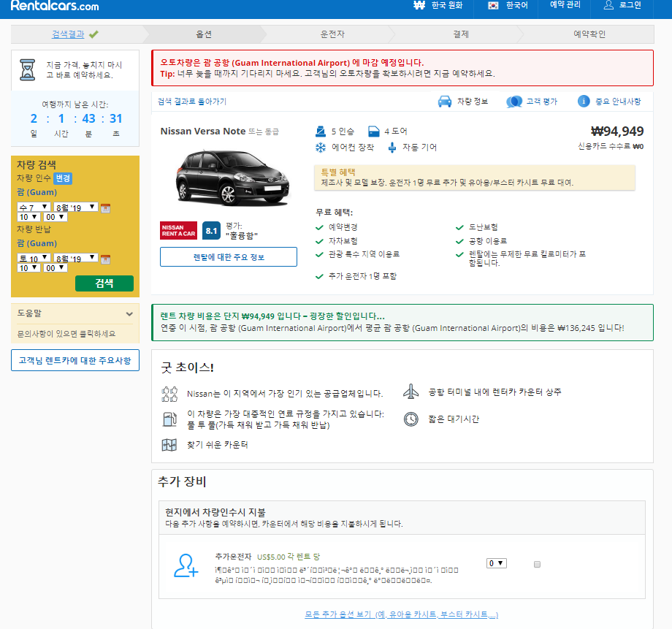Open the 예약 관리 menu item
672x629 pixels.
pyautogui.click(x=565, y=5)
